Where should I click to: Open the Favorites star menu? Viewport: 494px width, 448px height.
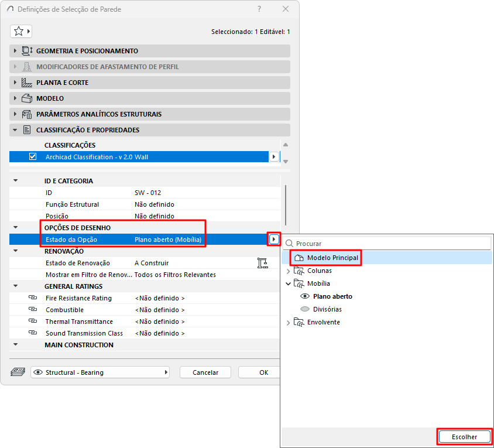coord(21,31)
